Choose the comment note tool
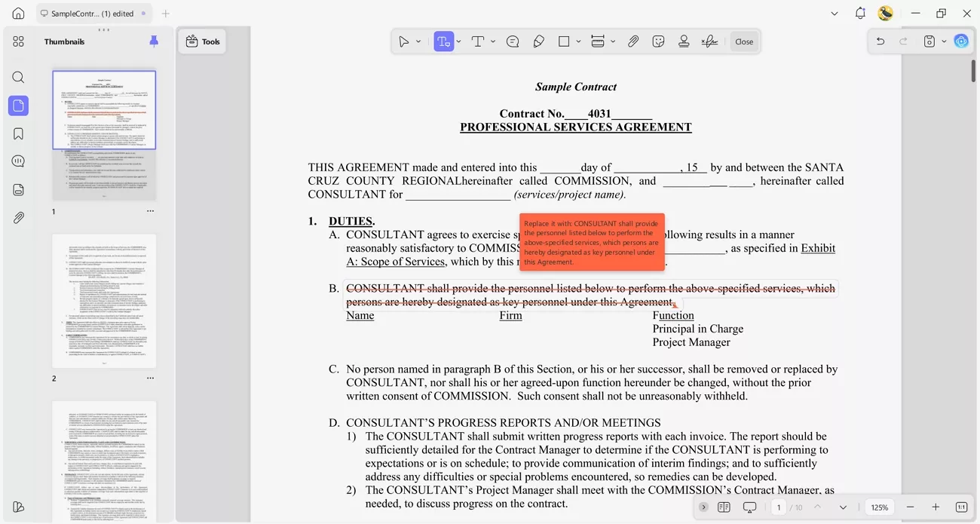 coord(513,41)
